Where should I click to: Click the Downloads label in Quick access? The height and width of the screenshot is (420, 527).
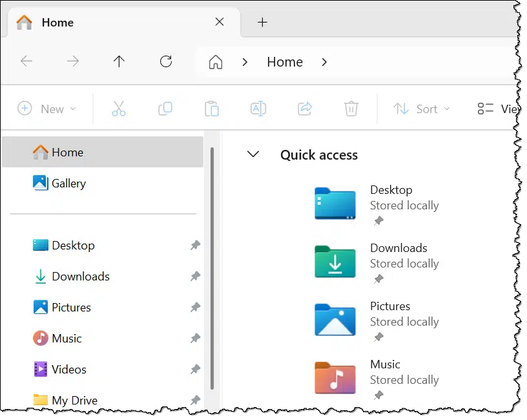pyautogui.click(x=398, y=248)
